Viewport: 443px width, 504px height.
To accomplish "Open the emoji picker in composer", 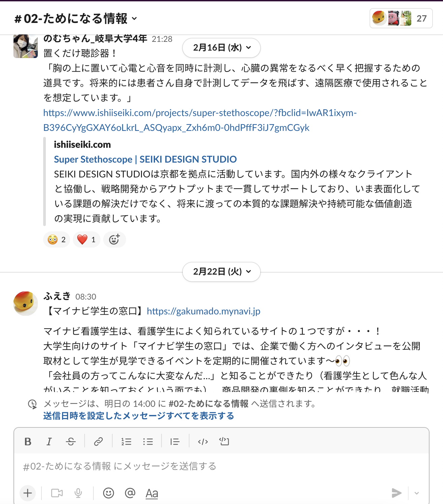I will point(108,493).
